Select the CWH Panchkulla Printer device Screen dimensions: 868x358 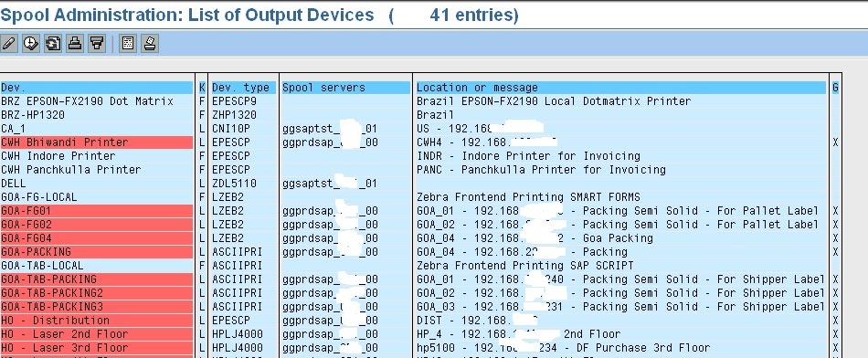click(71, 170)
